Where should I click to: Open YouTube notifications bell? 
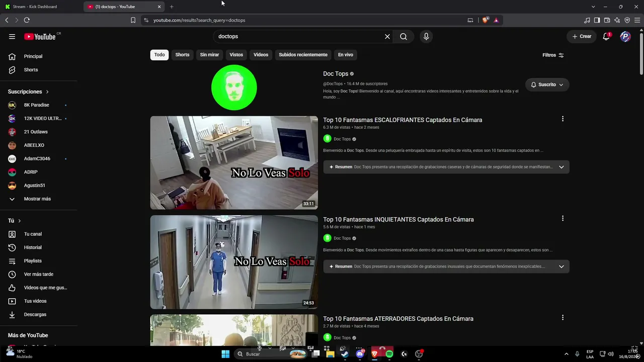pos(606,36)
